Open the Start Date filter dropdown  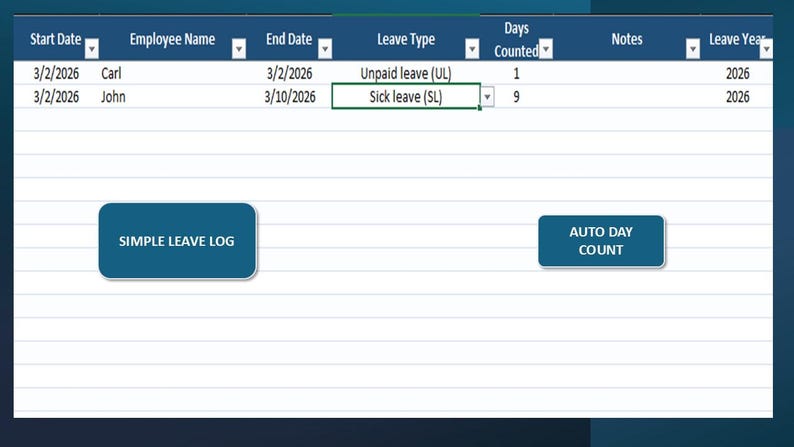point(92,49)
